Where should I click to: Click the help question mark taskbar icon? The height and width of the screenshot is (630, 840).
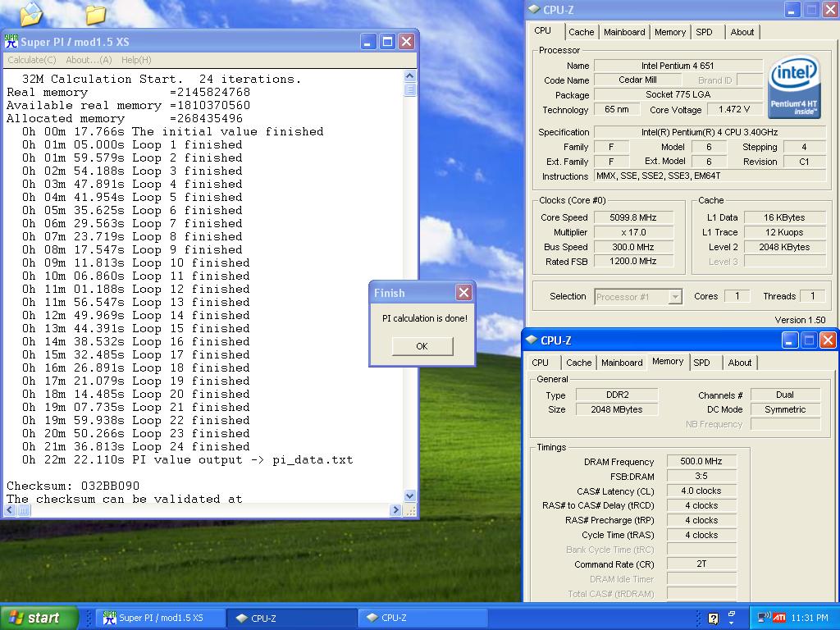tap(713, 619)
